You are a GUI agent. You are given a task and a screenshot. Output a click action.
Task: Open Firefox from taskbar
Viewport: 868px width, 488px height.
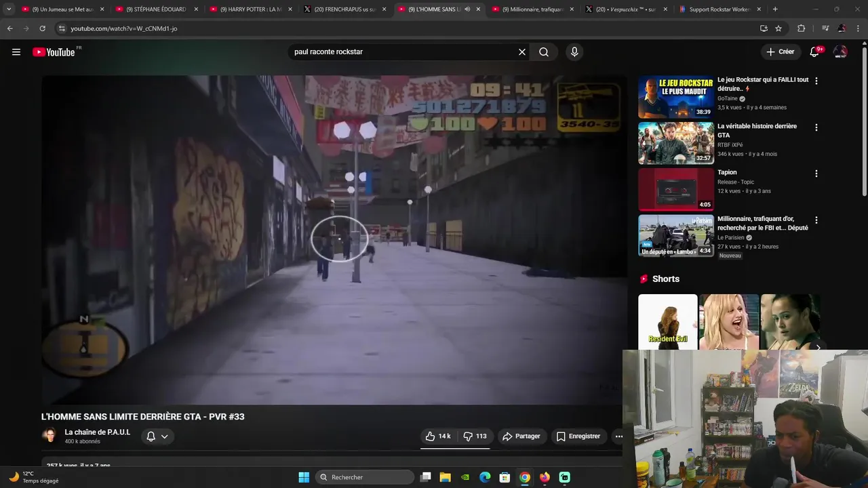point(545,477)
